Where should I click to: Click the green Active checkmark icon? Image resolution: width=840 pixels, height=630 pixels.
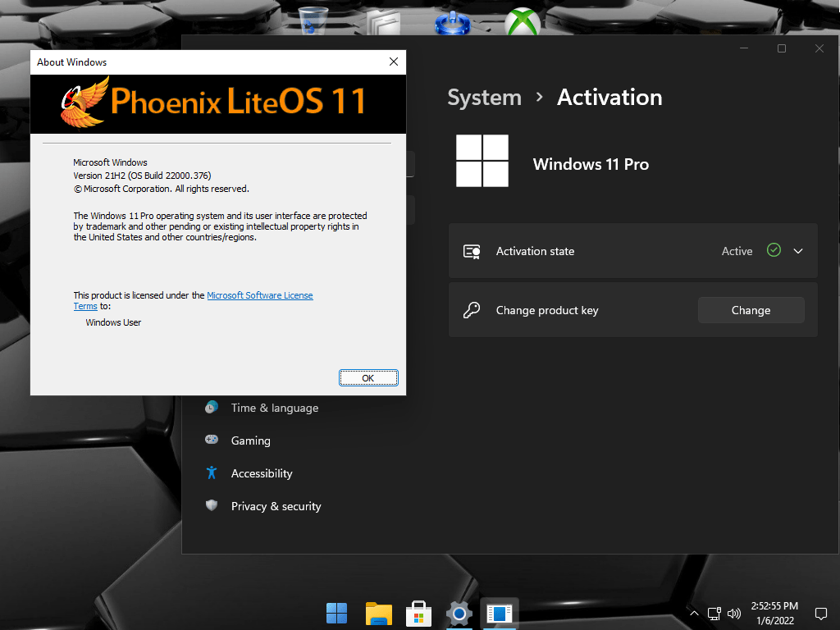click(774, 250)
